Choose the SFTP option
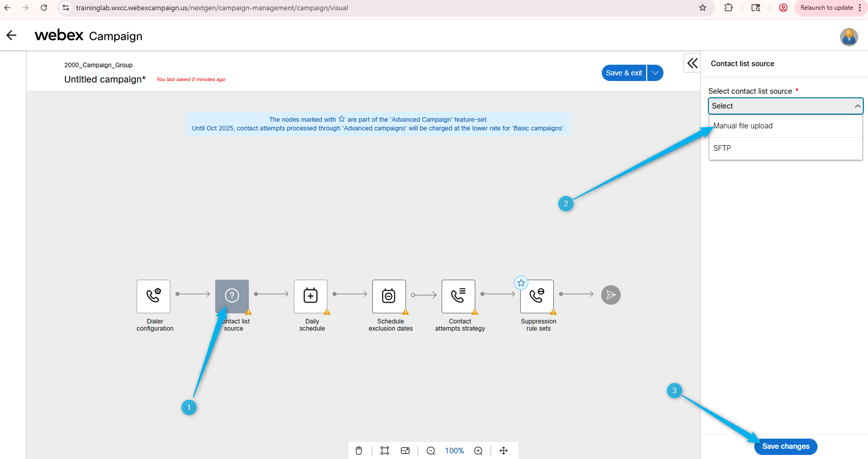The height and width of the screenshot is (459, 868). [722, 148]
